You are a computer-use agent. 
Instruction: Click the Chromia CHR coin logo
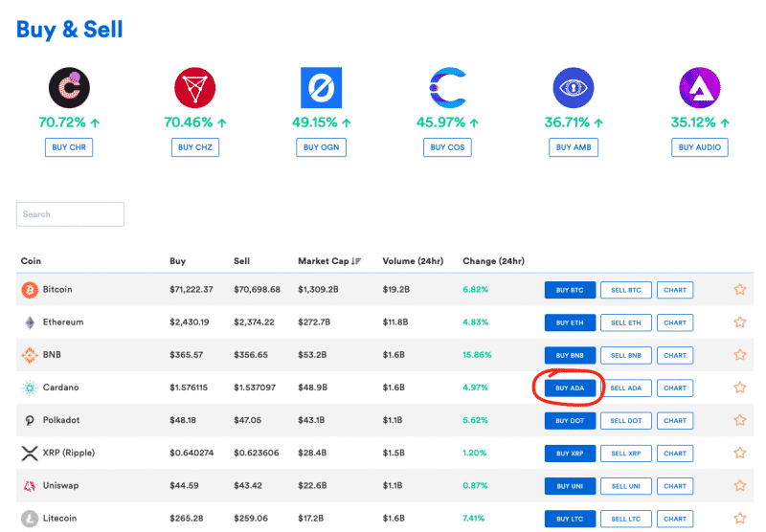click(x=69, y=87)
